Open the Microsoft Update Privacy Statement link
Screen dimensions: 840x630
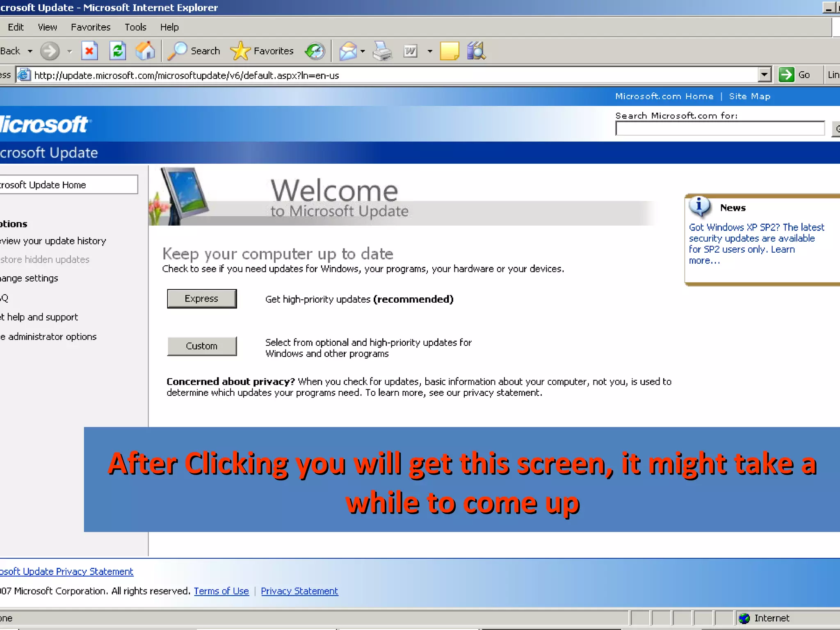66,571
